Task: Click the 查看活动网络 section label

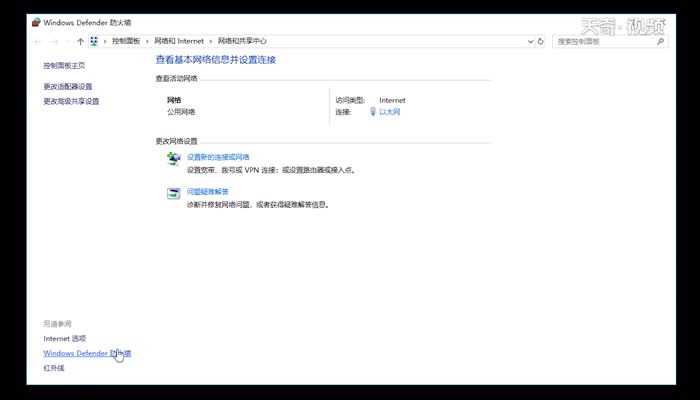Action: click(x=176, y=79)
